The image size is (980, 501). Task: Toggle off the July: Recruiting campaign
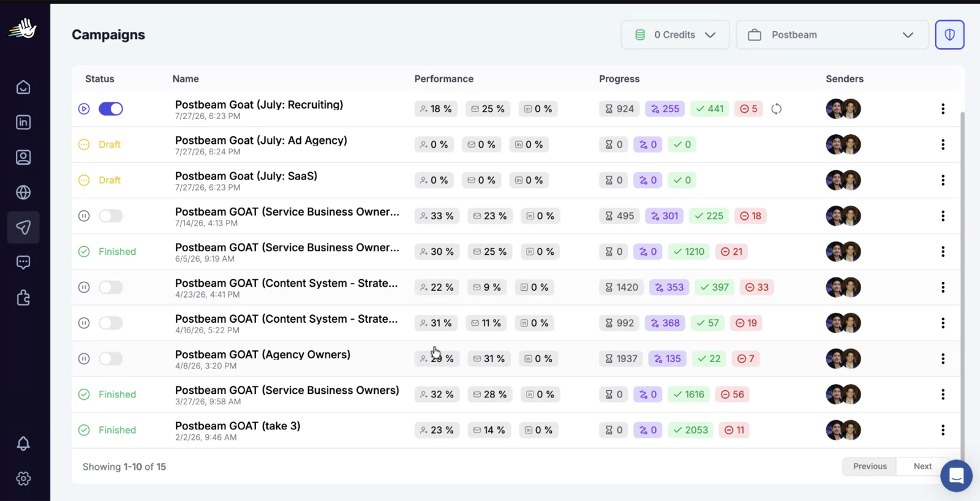click(x=111, y=109)
